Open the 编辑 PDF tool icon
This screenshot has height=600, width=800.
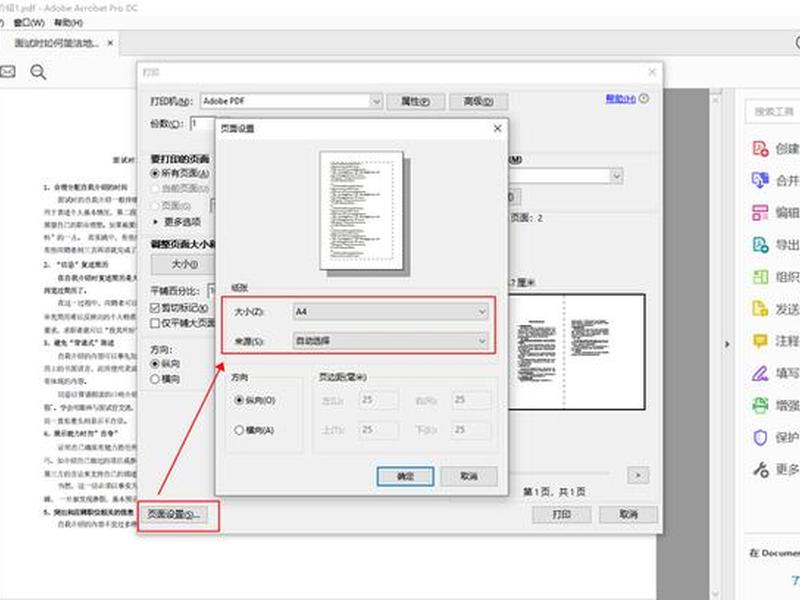[x=760, y=212]
